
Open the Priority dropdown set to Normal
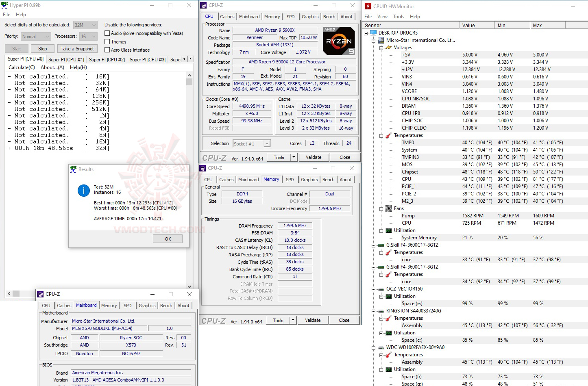(36, 36)
